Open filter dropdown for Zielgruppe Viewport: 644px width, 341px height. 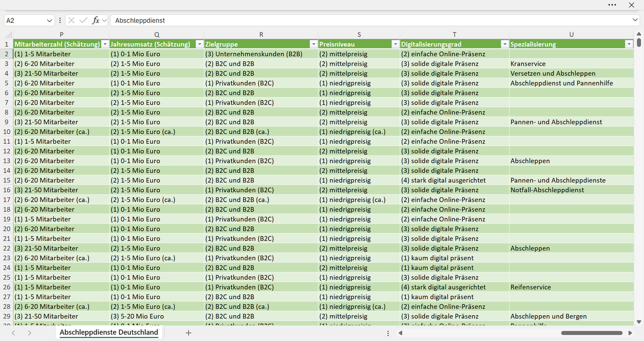pos(313,44)
